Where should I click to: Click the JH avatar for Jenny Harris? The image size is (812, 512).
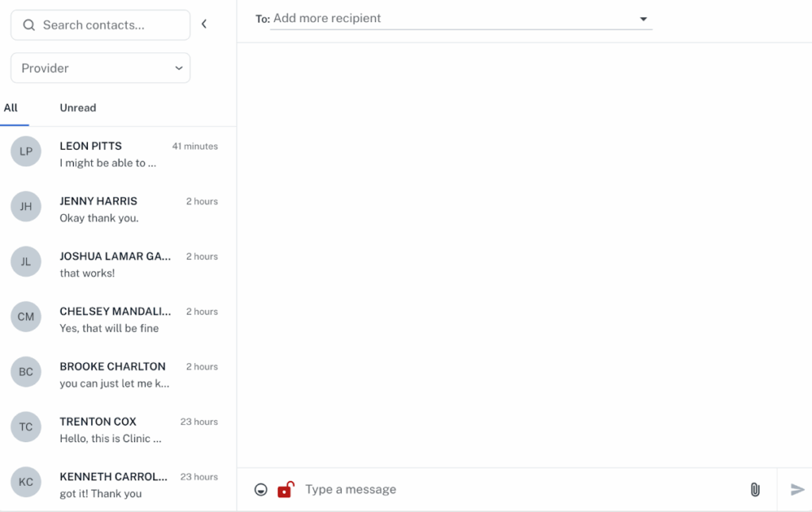26,207
